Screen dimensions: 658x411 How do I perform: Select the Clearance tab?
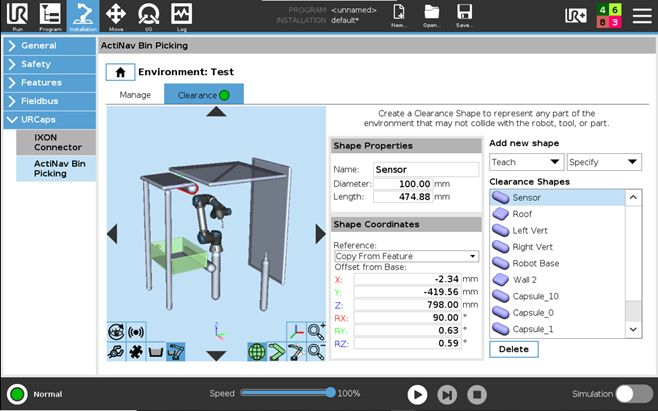point(204,95)
